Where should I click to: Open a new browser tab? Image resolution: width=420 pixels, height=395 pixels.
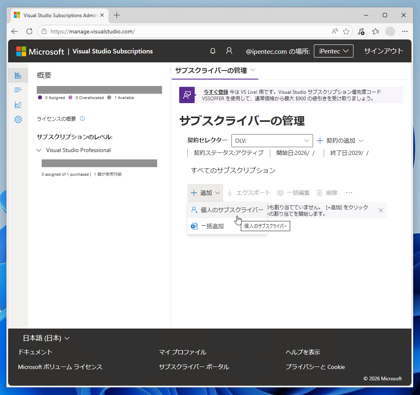click(117, 15)
